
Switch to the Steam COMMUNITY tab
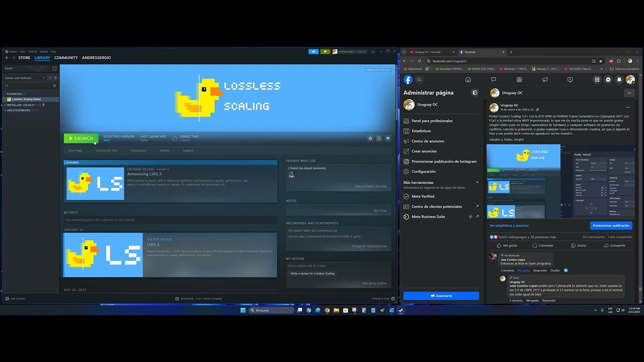pos(66,58)
